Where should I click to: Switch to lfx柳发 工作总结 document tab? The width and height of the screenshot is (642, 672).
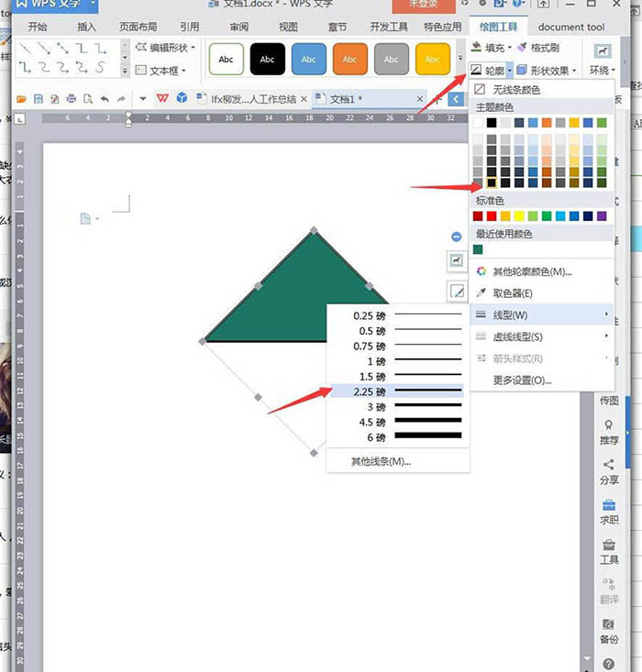(x=251, y=99)
